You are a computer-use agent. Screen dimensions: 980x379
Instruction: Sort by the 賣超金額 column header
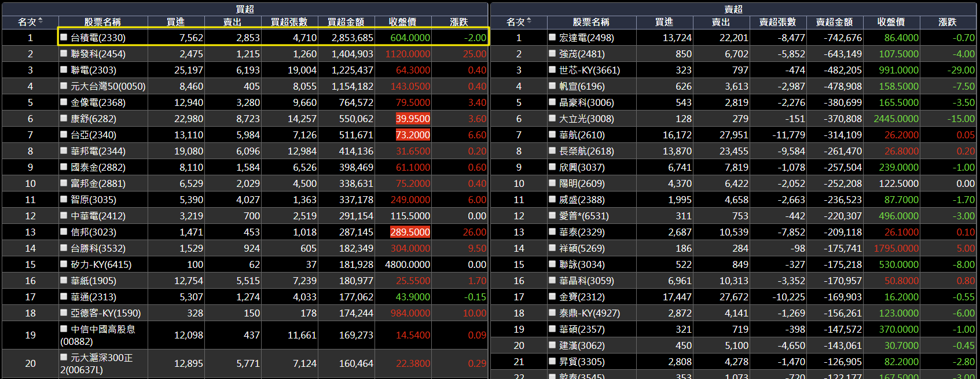(834, 22)
